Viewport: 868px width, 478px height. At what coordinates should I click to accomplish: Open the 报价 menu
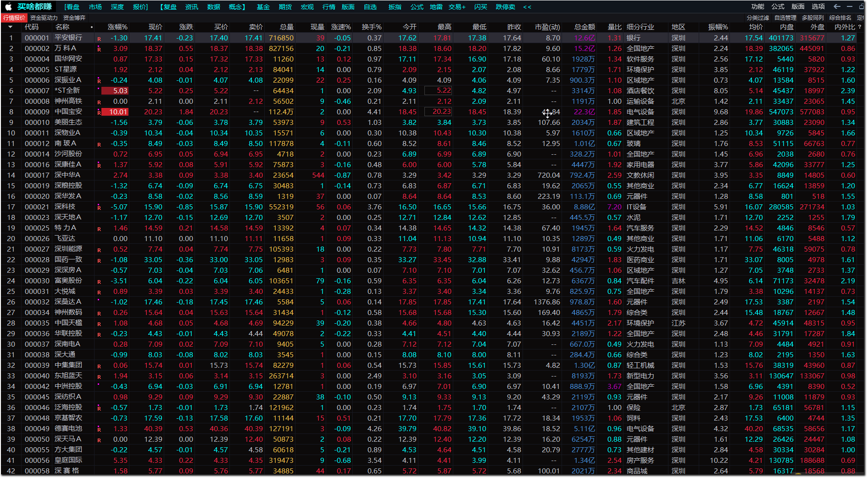click(x=140, y=7)
